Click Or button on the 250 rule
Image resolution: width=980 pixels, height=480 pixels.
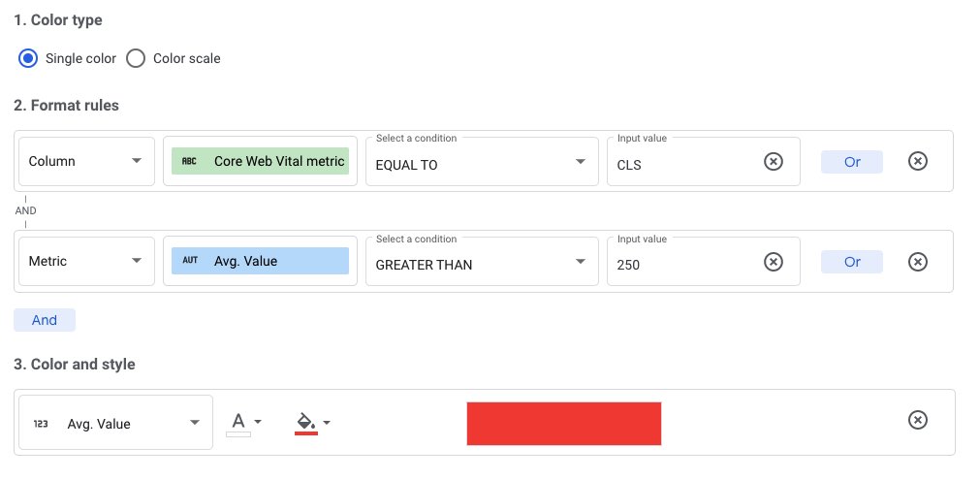(851, 262)
